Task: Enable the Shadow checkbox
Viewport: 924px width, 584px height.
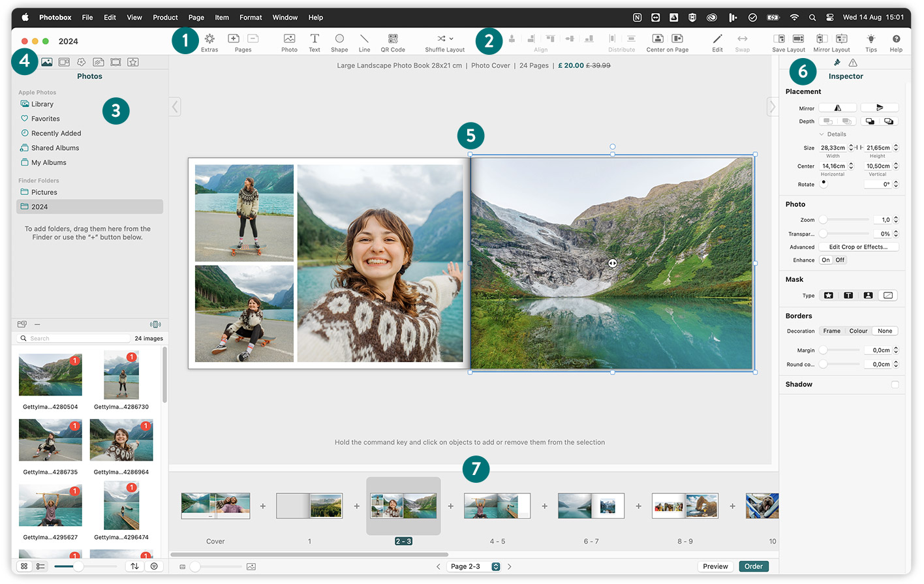Action: click(x=895, y=384)
